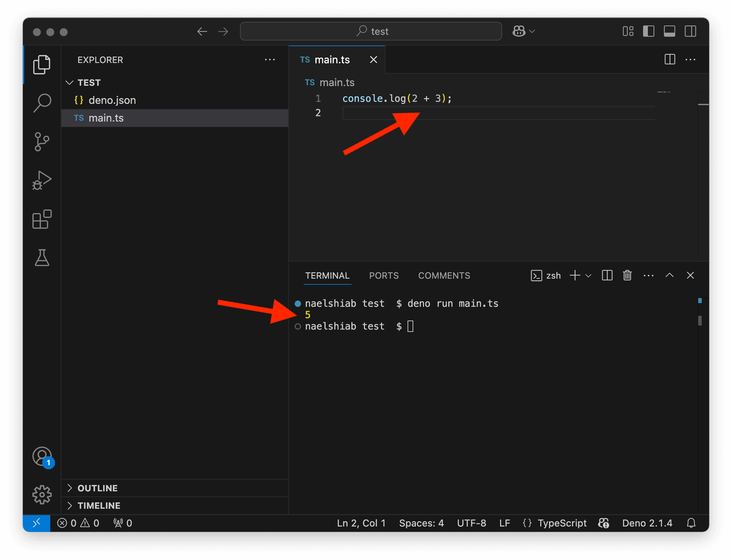
Task: Change encoding via UTF-8
Action: 471,523
